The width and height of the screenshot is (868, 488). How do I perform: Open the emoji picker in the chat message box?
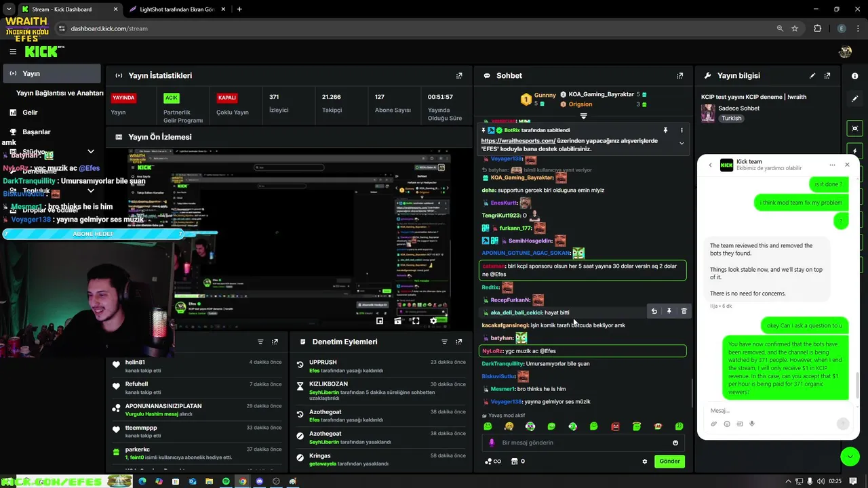[x=675, y=443]
